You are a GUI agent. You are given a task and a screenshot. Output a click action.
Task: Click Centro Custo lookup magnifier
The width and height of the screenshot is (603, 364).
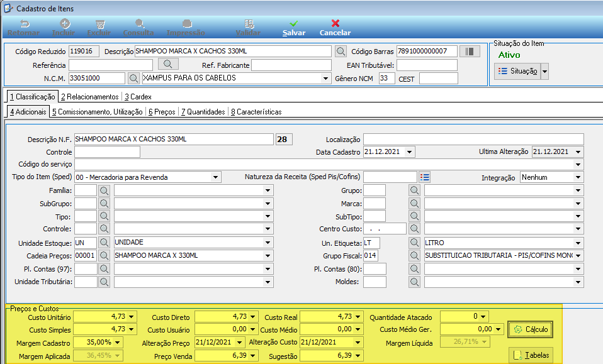coord(414,229)
